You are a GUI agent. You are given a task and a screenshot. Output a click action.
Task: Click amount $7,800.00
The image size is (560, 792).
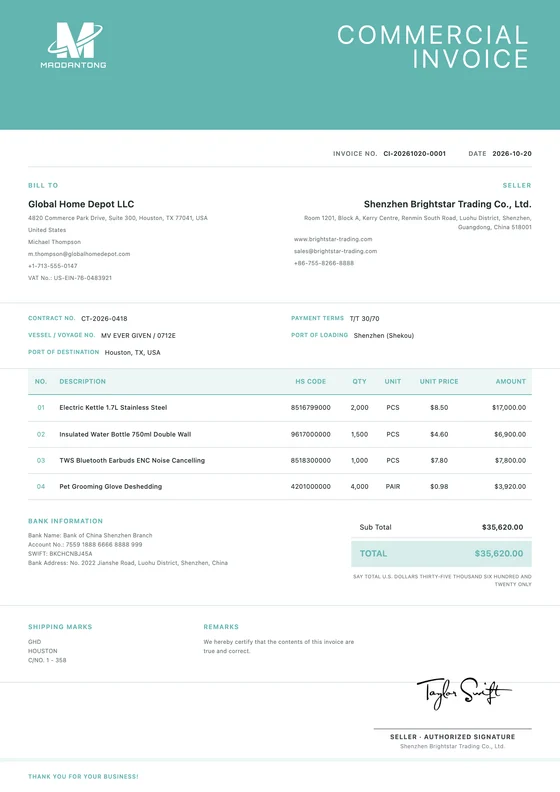[510, 461]
